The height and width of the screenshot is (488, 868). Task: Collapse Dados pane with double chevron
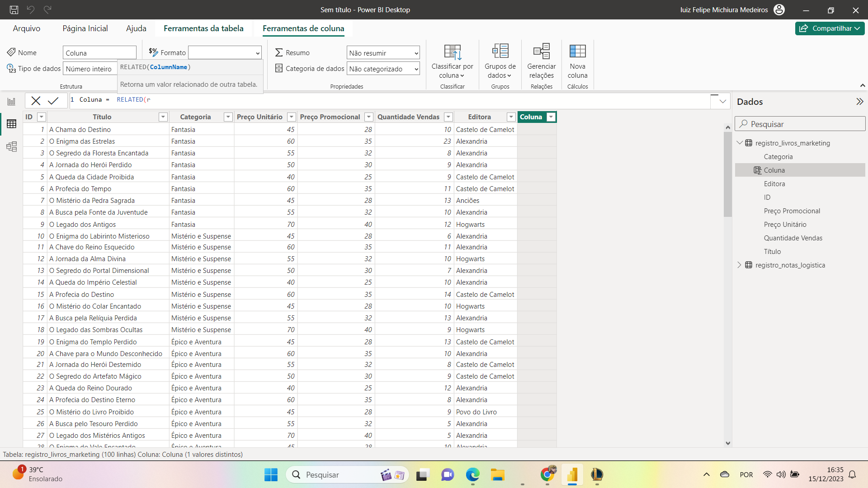point(859,101)
